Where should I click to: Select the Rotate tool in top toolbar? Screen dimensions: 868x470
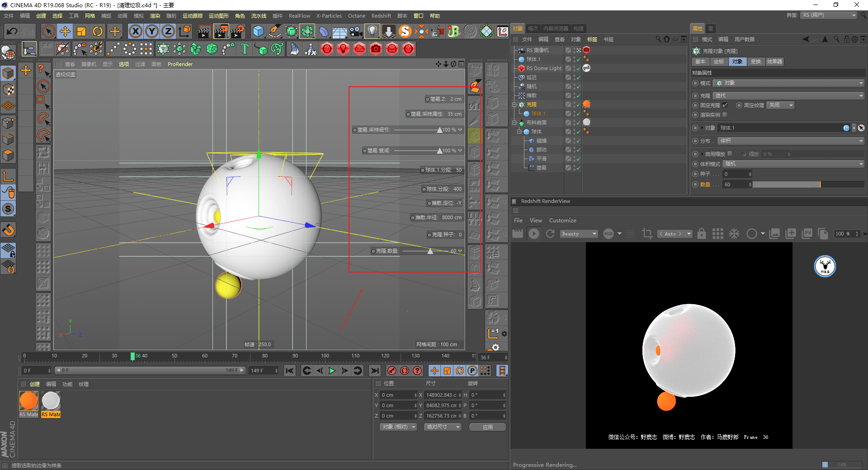tap(97, 31)
